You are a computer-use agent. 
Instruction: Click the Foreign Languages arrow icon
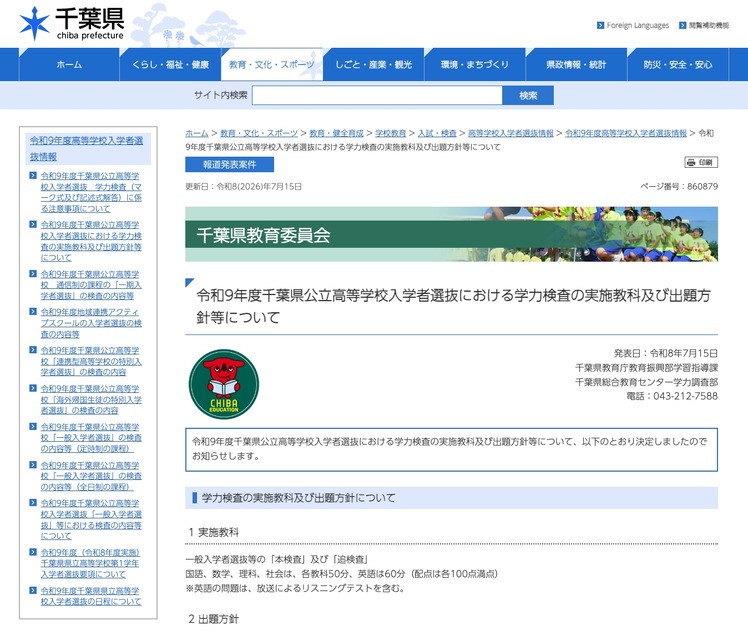pos(600,25)
